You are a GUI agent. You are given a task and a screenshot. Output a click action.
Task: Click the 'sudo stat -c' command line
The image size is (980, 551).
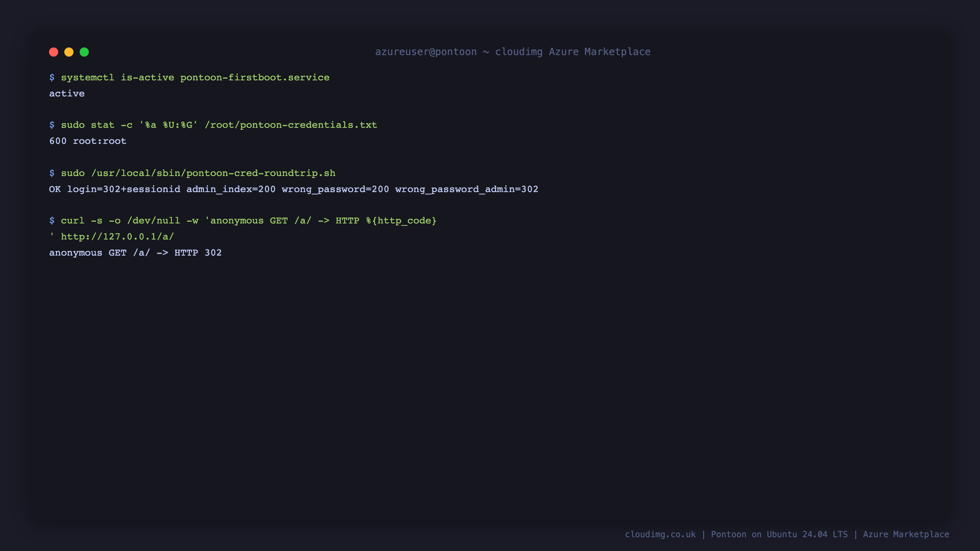point(213,125)
